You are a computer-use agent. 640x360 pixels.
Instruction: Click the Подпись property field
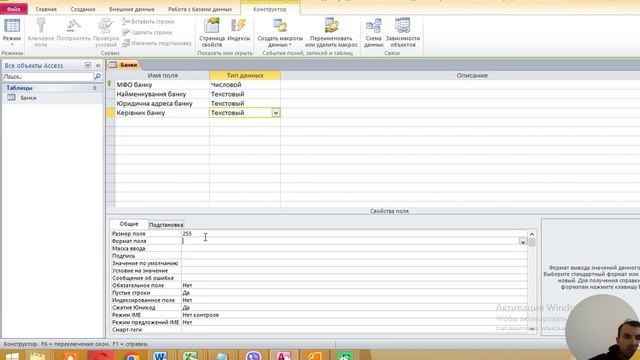354,256
